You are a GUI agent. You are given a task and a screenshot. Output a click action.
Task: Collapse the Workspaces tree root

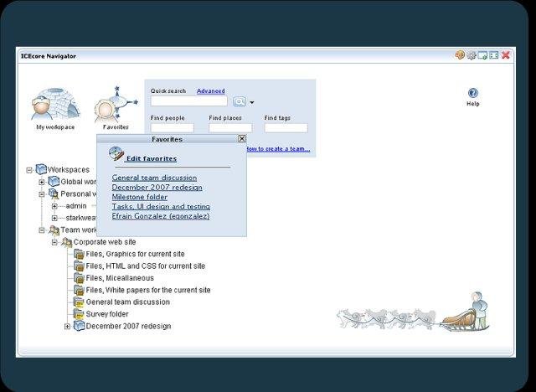click(29, 170)
